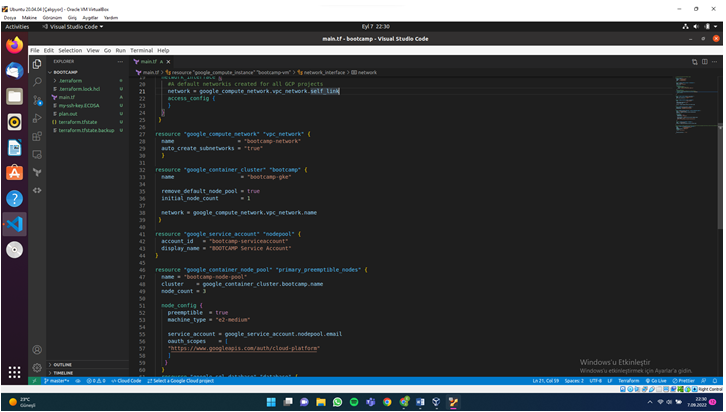726x412 pixels.
Task: Click the master branch in status bar
Action: pos(56,381)
